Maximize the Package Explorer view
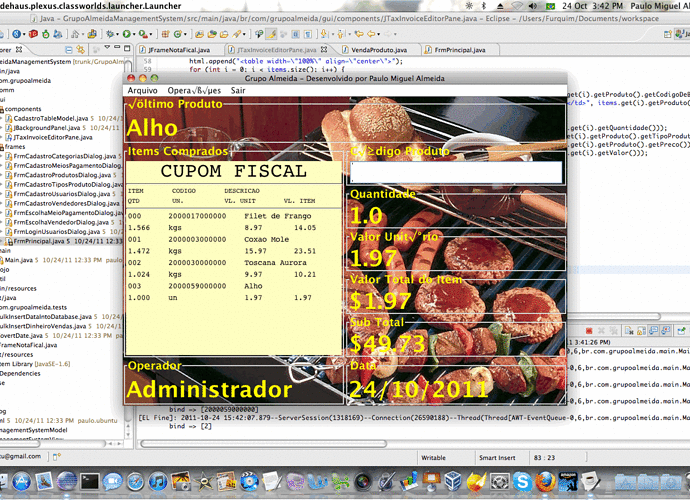 click(127, 48)
